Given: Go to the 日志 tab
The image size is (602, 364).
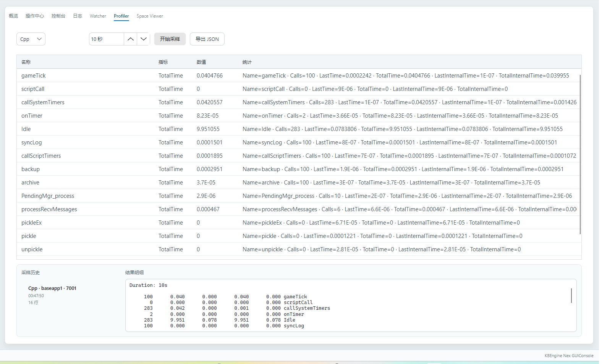Looking at the screenshot, I should pyautogui.click(x=78, y=16).
